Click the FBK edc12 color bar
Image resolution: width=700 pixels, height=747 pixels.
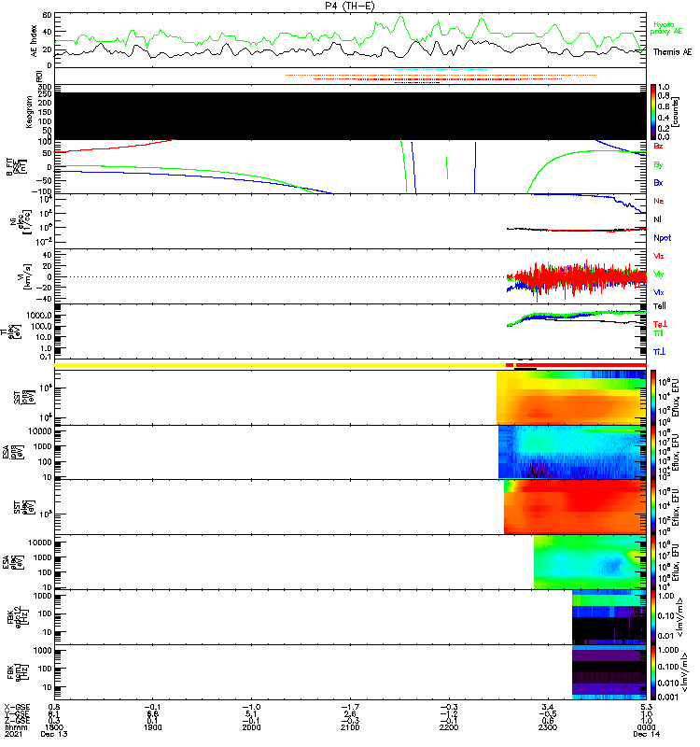pos(653,617)
